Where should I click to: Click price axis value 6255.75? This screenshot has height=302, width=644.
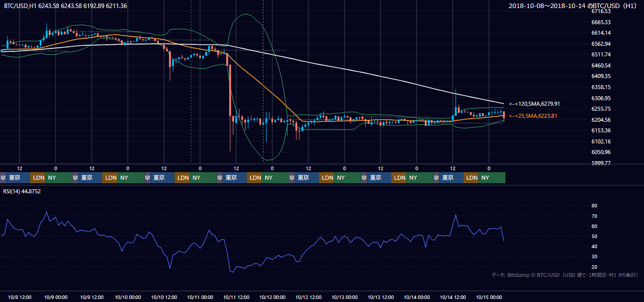pyautogui.click(x=601, y=109)
